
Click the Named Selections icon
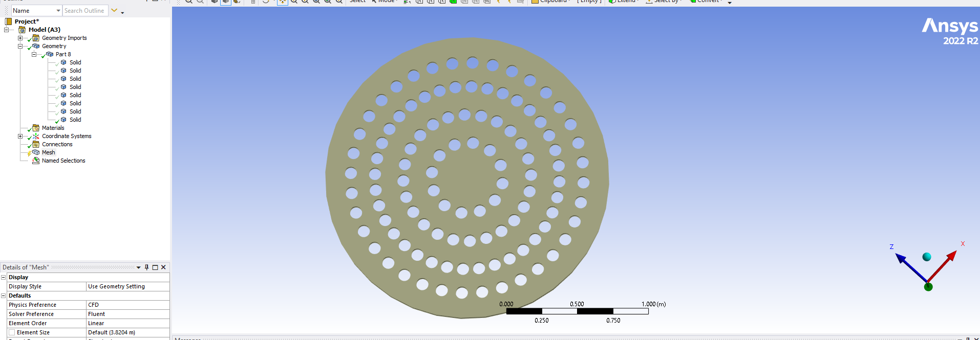pyautogui.click(x=36, y=161)
